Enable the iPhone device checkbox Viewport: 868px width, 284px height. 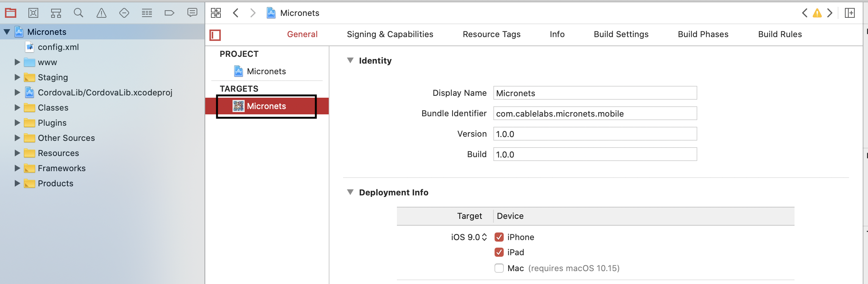click(x=499, y=237)
